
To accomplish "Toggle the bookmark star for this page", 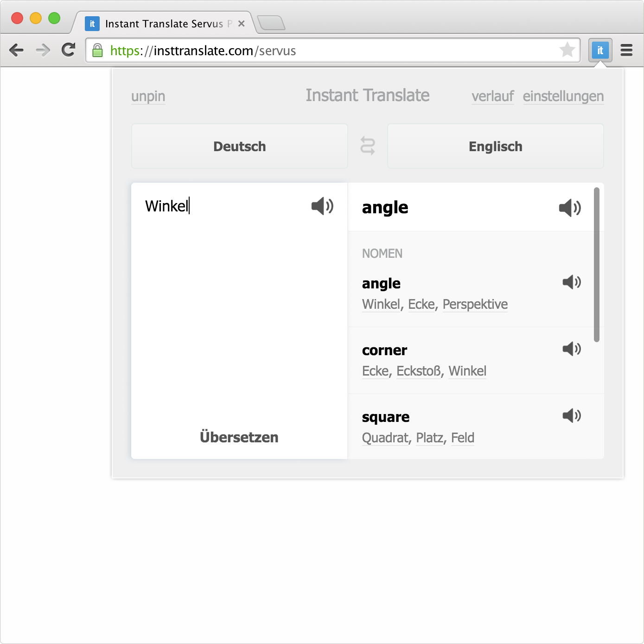I will 567,50.
